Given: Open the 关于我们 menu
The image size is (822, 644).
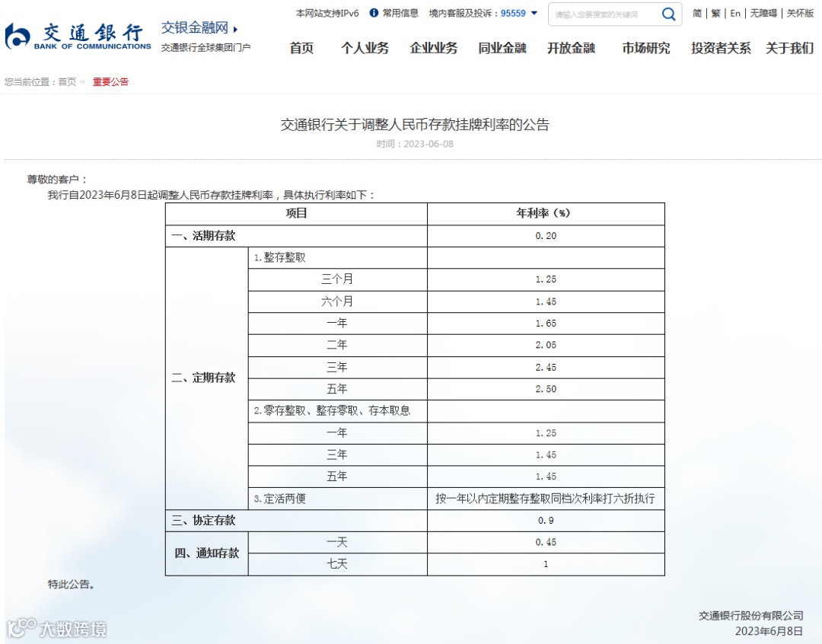Looking at the screenshot, I should [789, 48].
